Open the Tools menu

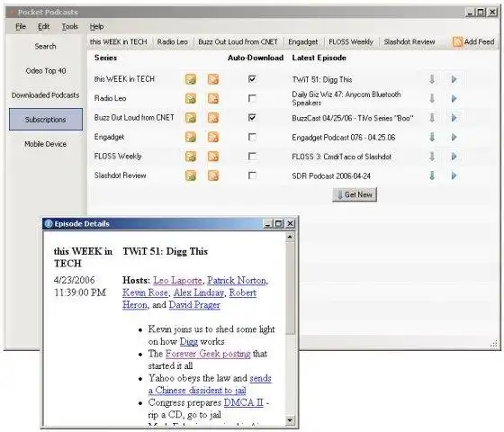[70, 27]
